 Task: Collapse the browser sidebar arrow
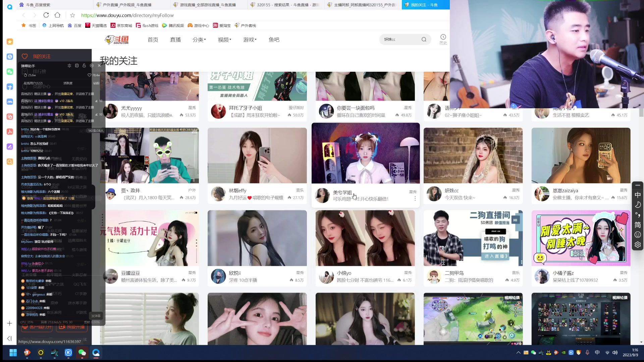tap(9, 339)
